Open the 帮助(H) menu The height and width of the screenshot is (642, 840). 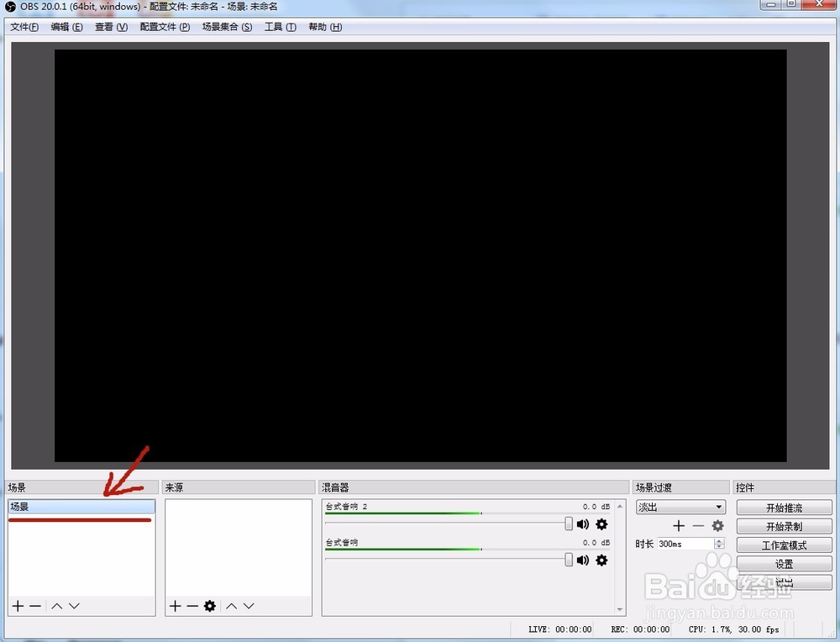(325, 27)
